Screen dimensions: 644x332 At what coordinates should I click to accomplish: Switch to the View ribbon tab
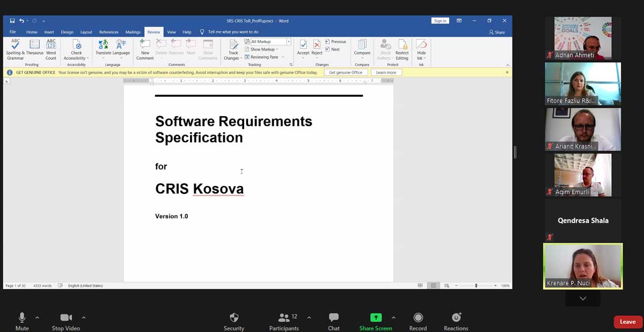[171, 32]
